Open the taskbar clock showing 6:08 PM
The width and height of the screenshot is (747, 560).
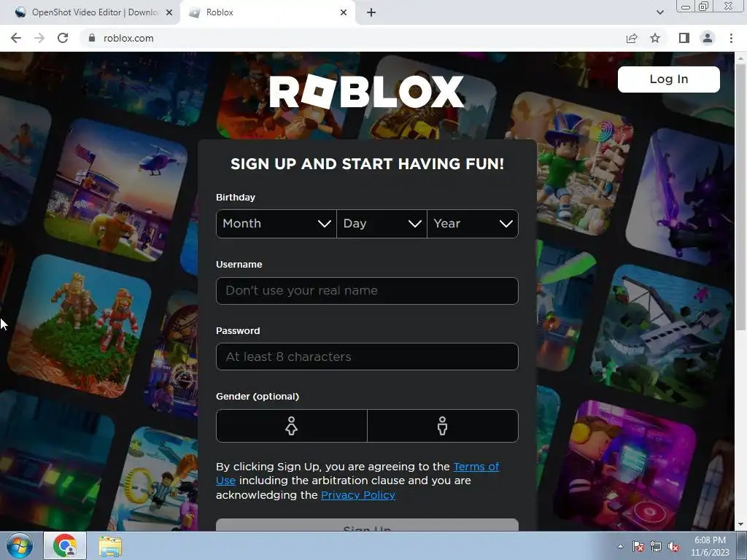[710, 546]
